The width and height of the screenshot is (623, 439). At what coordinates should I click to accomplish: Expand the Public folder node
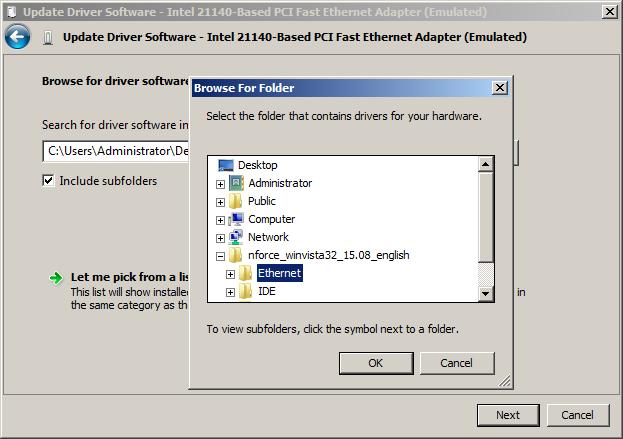coord(221,202)
